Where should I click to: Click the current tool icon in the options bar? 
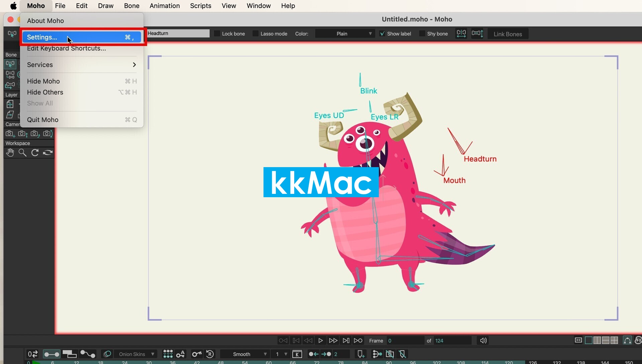click(12, 34)
